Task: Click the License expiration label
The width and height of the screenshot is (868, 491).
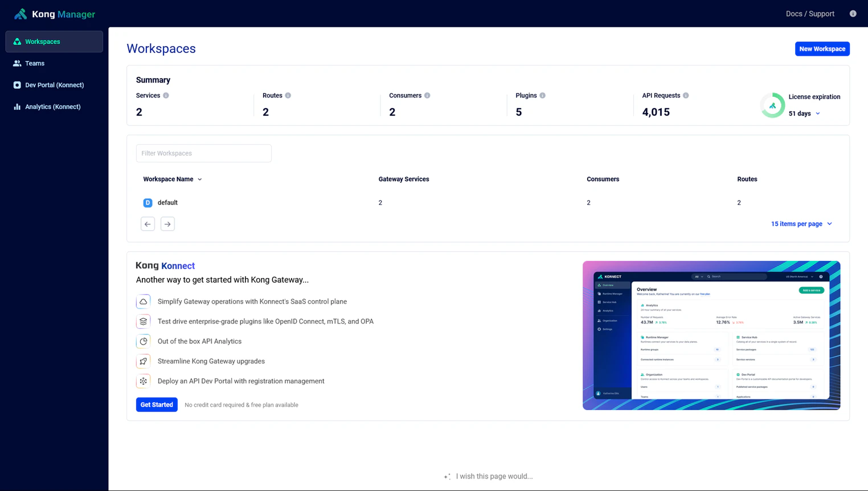Action: coord(814,97)
